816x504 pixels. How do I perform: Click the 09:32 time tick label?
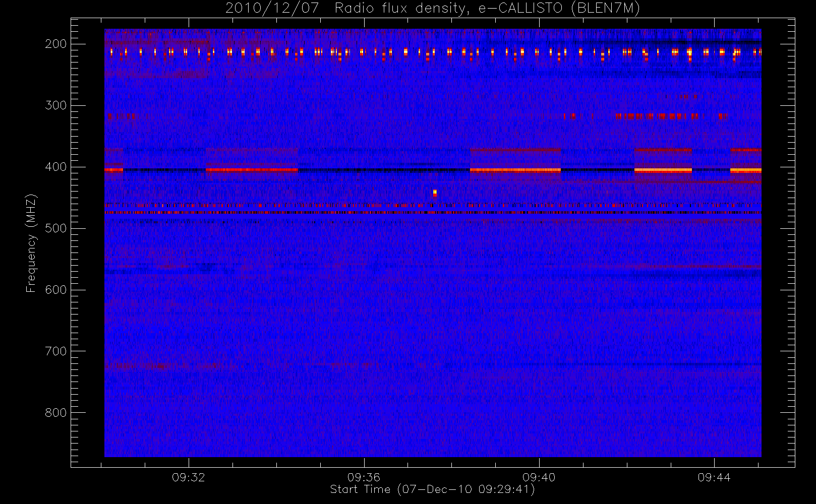pos(189,477)
